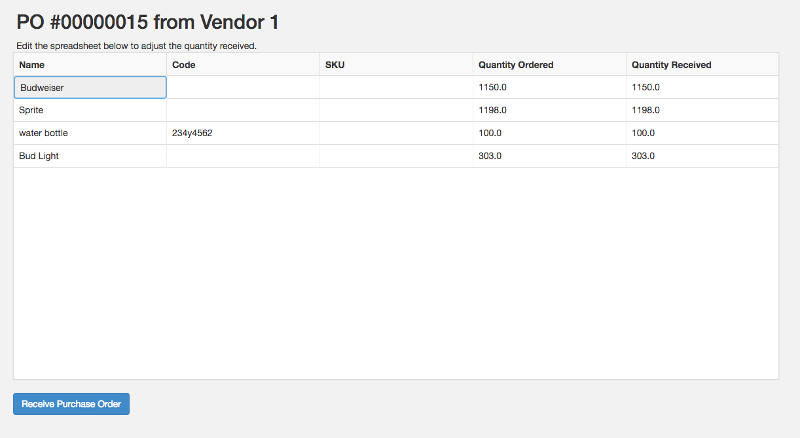Click the Name column header
The width and height of the screenshot is (800, 438).
coord(90,65)
